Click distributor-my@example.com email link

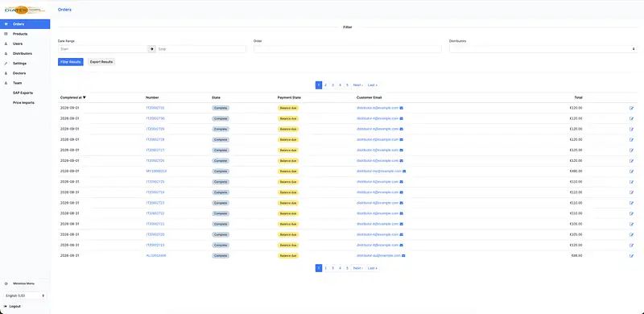(x=379, y=171)
